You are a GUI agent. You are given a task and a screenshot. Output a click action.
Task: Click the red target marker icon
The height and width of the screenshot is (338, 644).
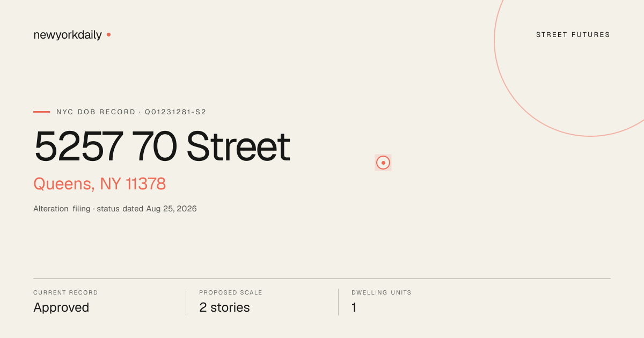383,163
